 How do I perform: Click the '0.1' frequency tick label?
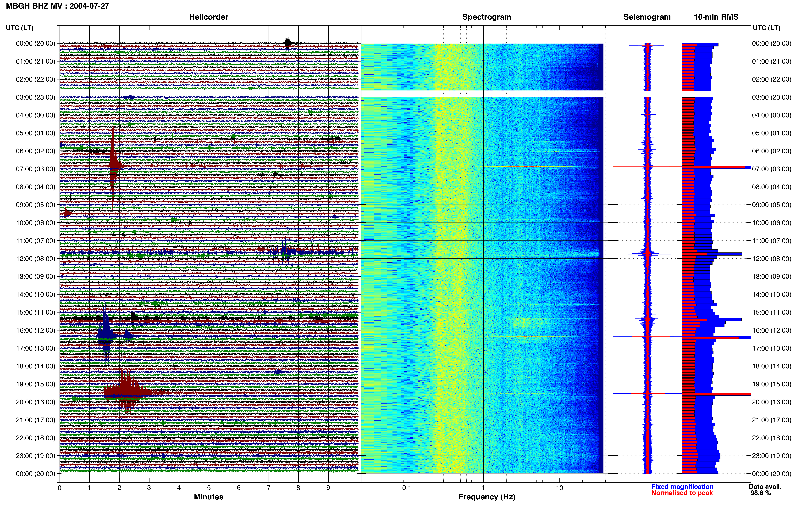pos(407,488)
